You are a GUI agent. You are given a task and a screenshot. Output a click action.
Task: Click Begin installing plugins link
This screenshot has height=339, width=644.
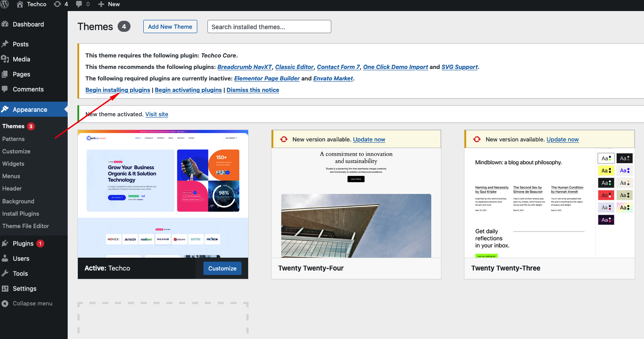118,90
